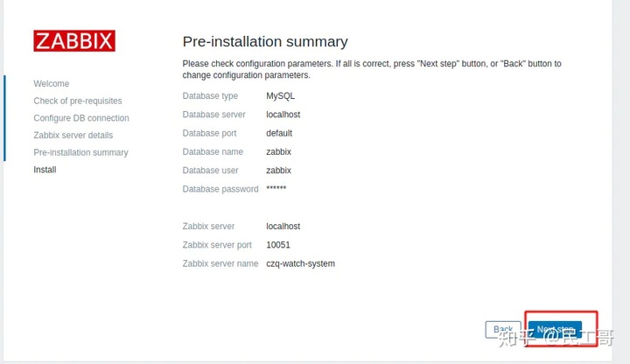Click the Next step button
The image size is (630, 364).
point(555,330)
